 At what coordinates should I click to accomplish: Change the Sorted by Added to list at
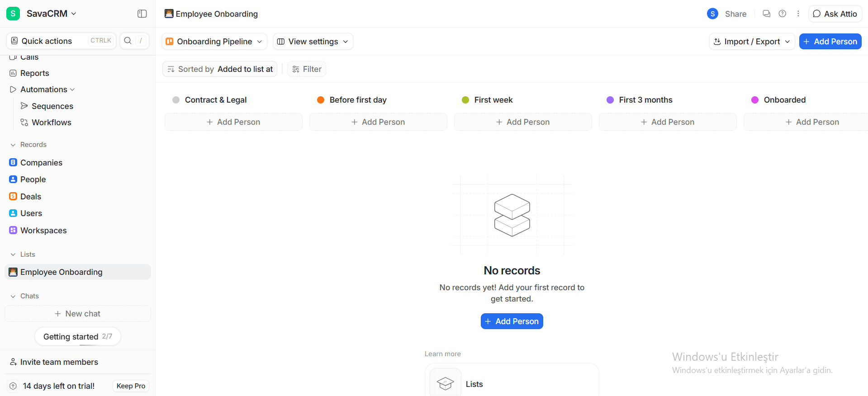220,69
